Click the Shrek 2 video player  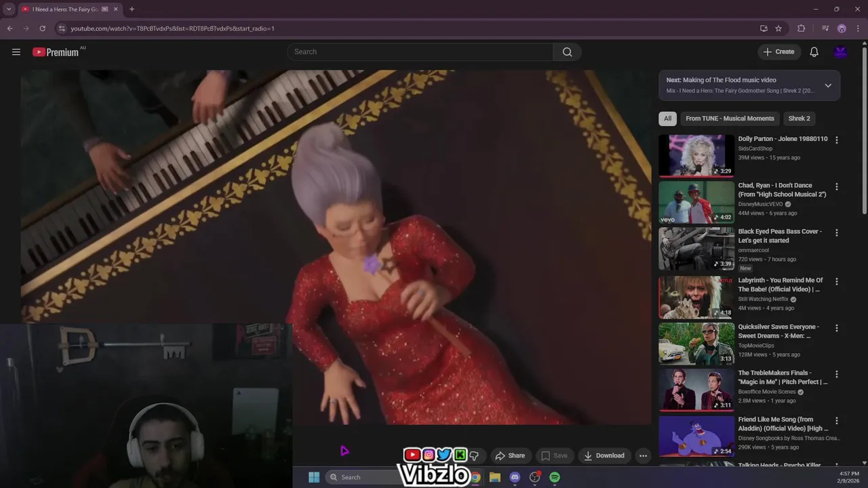[x=336, y=247]
